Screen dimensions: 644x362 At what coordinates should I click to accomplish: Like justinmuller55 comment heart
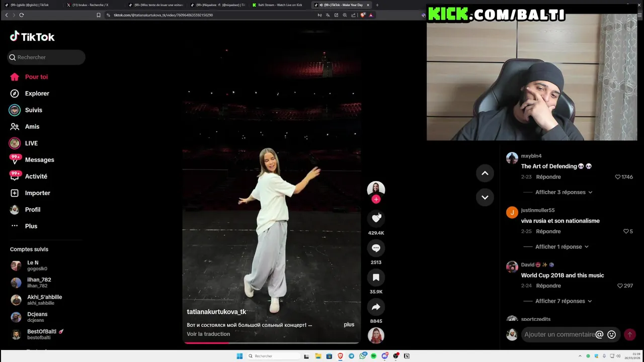[626, 231]
